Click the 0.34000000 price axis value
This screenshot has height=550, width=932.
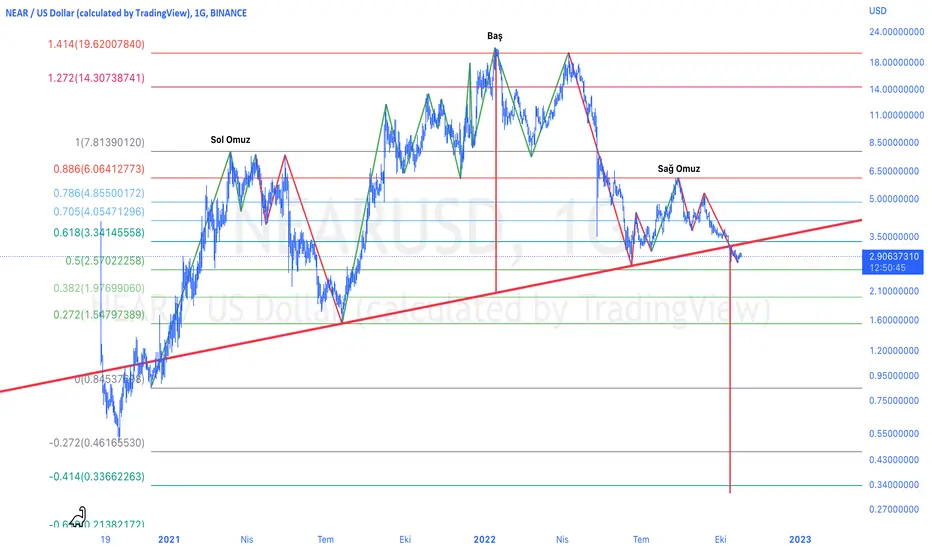[896, 485]
